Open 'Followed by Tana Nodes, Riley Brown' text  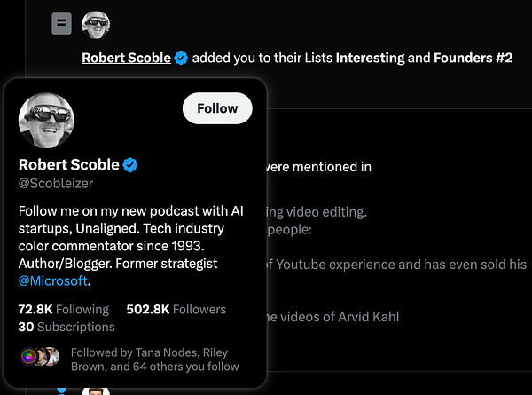coord(154,358)
